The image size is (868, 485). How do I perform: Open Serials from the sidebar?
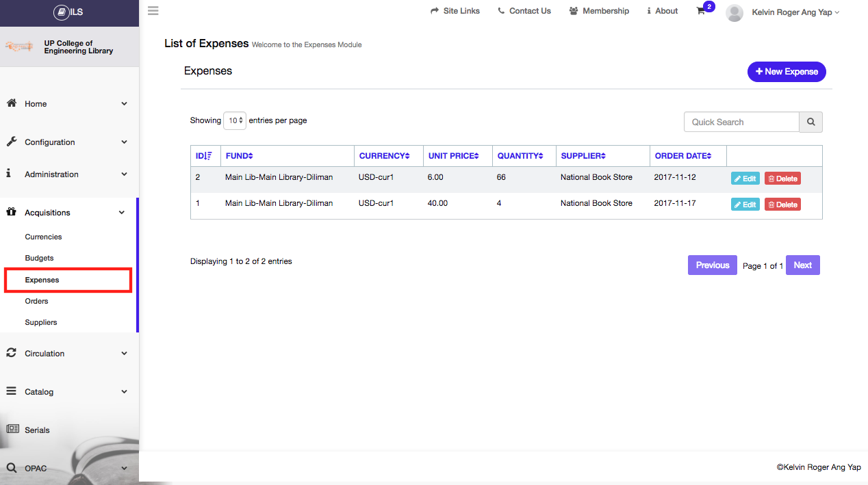(x=37, y=430)
